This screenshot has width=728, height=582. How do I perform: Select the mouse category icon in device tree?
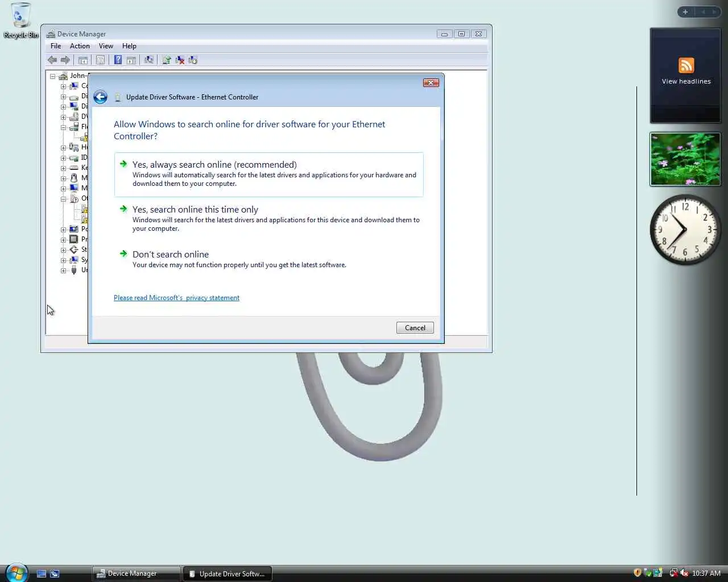coord(73,178)
